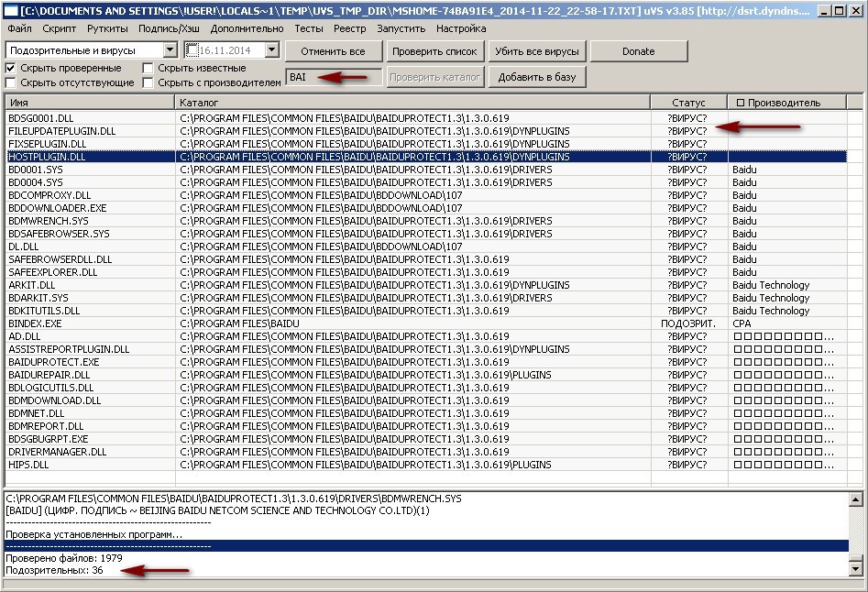The height and width of the screenshot is (592, 868).
Task: Click the Убить все вирусы button
Action: pyautogui.click(x=537, y=51)
